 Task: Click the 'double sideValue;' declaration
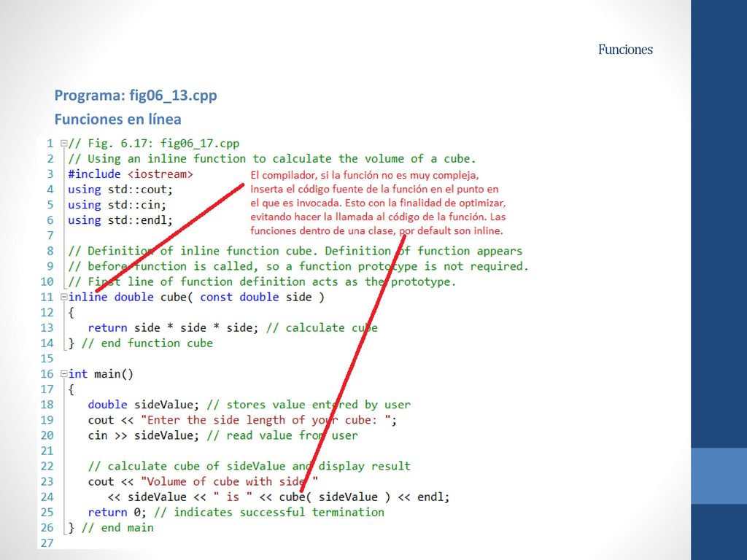tap(144, 405)
